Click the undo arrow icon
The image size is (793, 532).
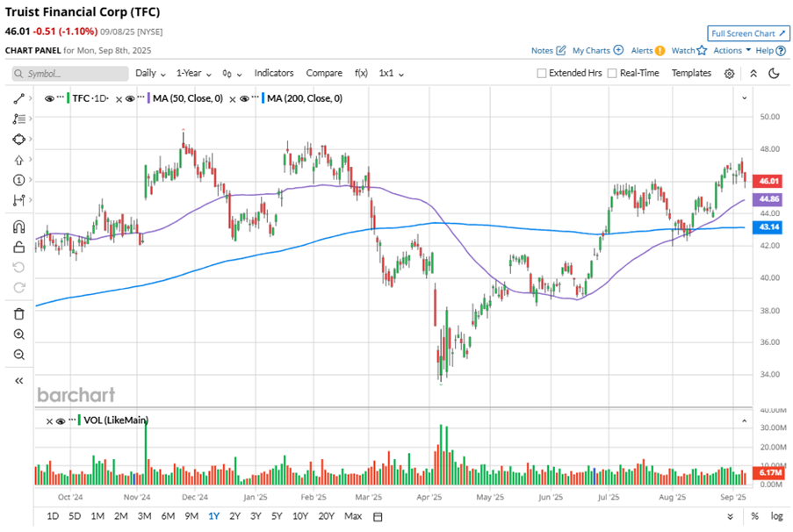pos(18,267)
